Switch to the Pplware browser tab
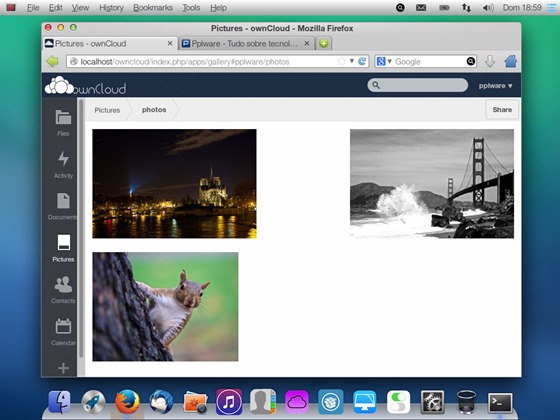 click(245, 44)
